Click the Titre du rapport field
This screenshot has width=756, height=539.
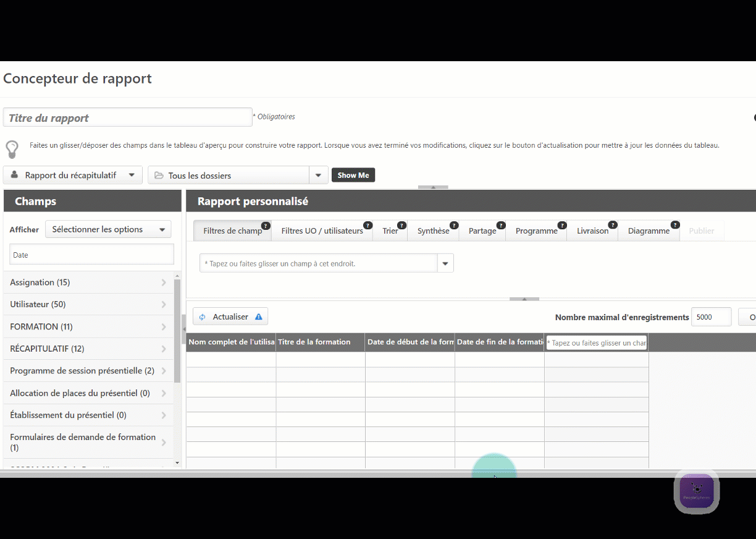coord(128,117)
